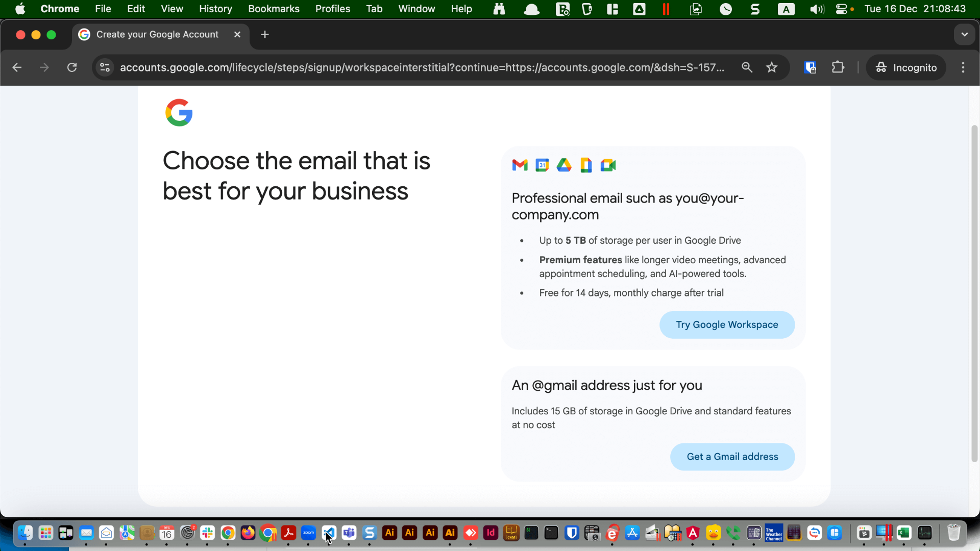980x551 pixels.
Task: Open the History menu
Action: [x=215, y=9]
